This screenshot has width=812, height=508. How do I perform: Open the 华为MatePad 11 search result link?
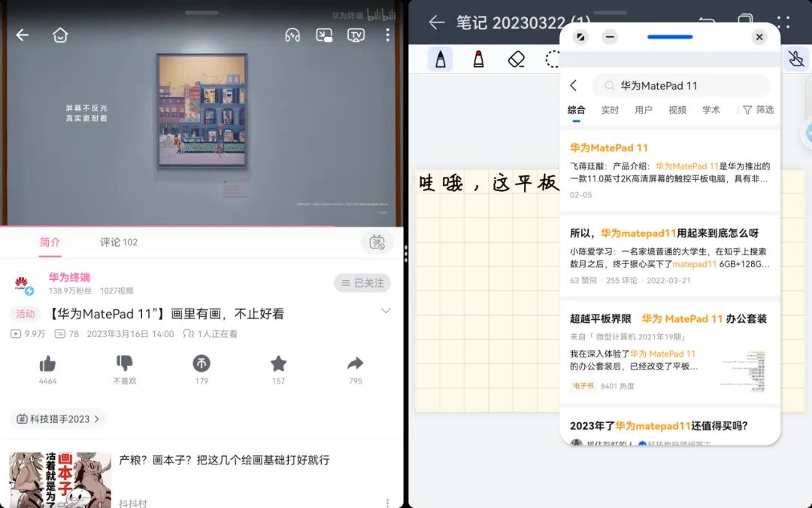tap(609, 148)
